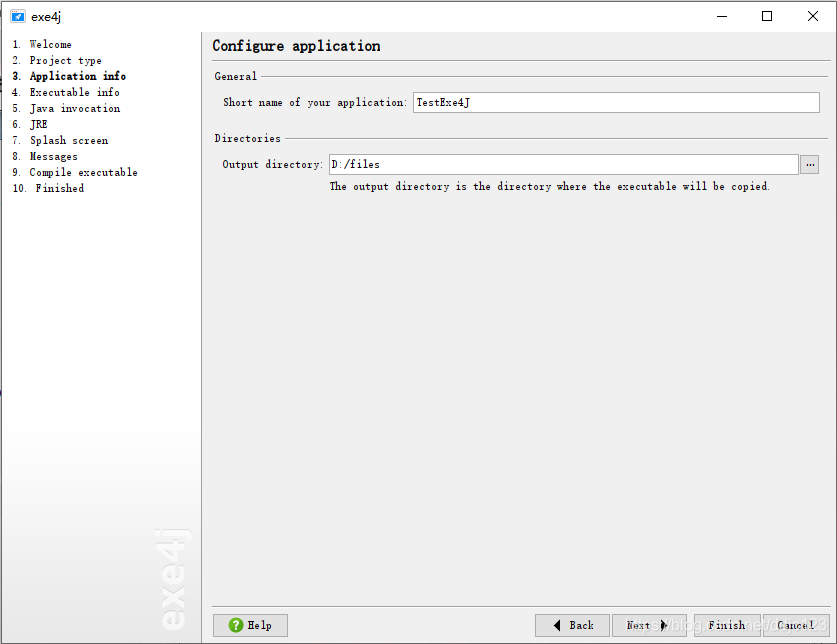Select the Compile executable step
The image size is (837, 644).
pyautogui.click(x=75, y=172)
